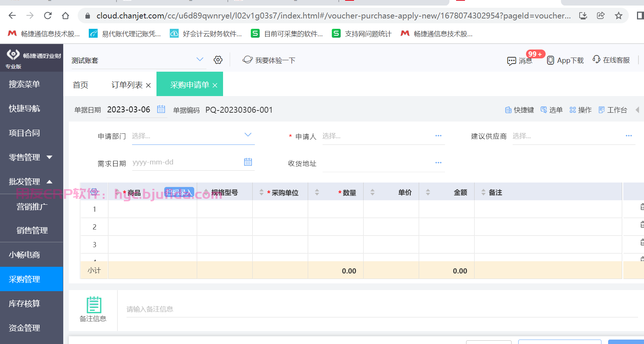This screenshot has width=644, height=344.
Task: Open 快捷键 shortcuts
Action: [519, 110]
